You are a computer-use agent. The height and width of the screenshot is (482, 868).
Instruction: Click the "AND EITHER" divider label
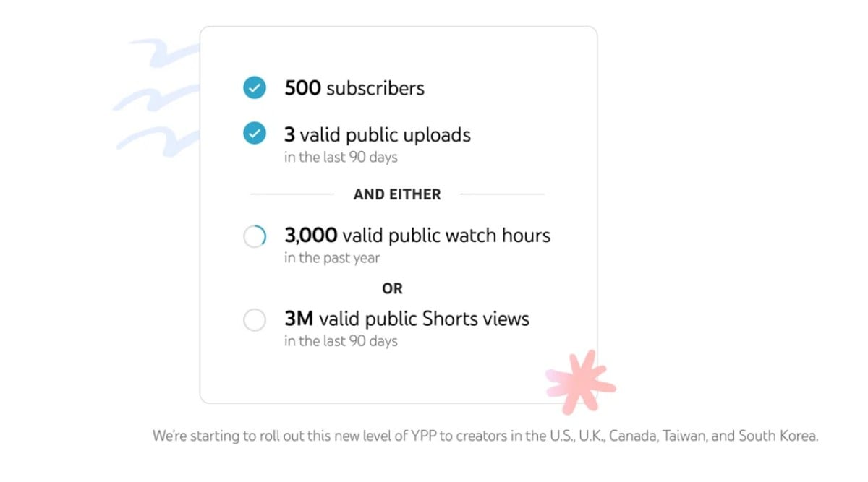(397, 194)
